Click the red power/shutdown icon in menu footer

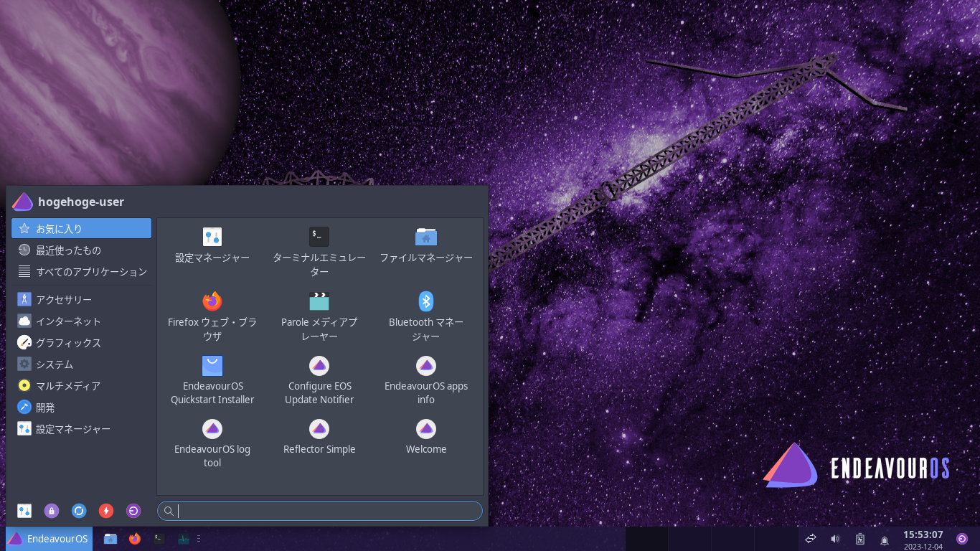click(x=106, y=511)
